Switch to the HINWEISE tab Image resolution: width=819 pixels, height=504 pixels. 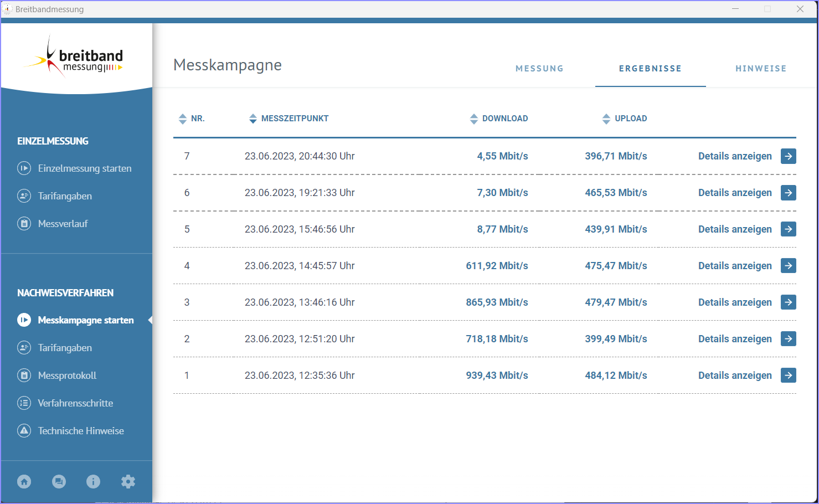[x=761, y=69]
